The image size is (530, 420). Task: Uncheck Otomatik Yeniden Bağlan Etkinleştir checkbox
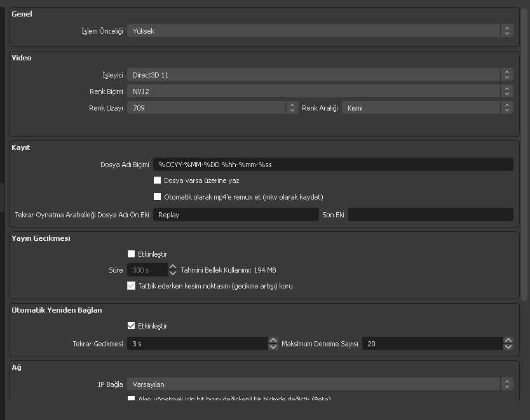(x=132, y=326)
